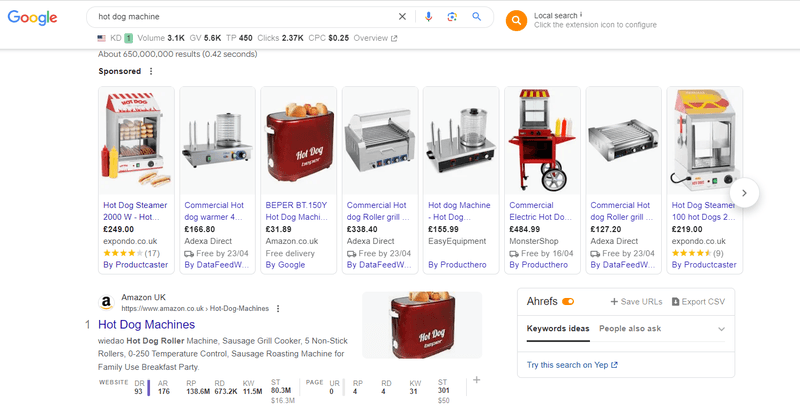Open the Ahrefs Overview external link
The height and width of the screenshot is (417, 800).
(376, 38)
